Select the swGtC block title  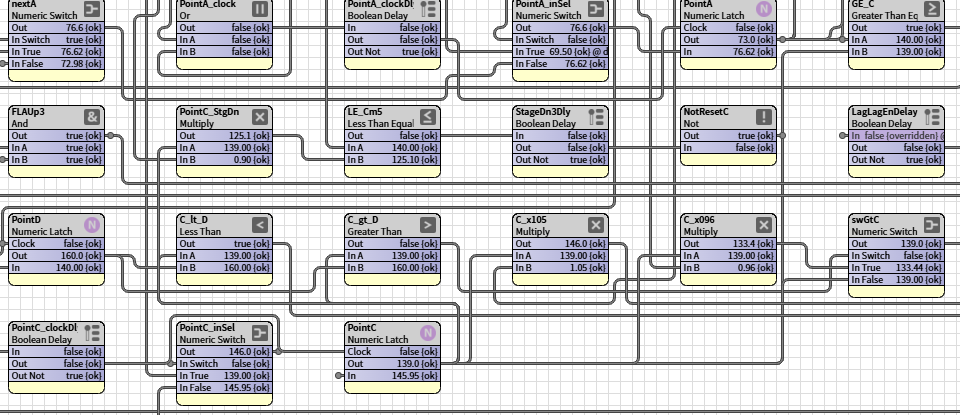tap(866, 220)
